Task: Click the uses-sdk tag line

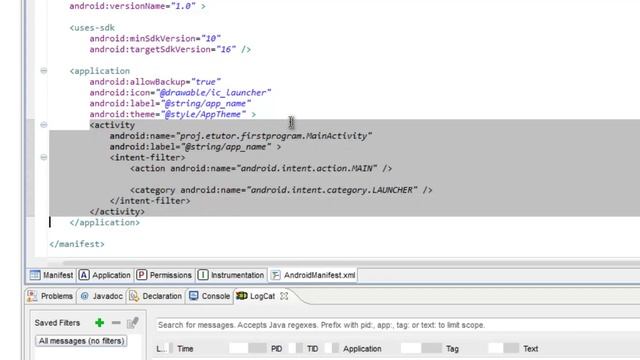Action: click(x=92, y=28)
